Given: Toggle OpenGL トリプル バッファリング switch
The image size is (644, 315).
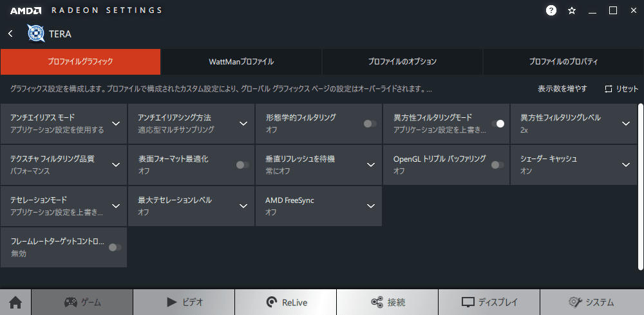Looking at the screenshot, I should (498, 165).
